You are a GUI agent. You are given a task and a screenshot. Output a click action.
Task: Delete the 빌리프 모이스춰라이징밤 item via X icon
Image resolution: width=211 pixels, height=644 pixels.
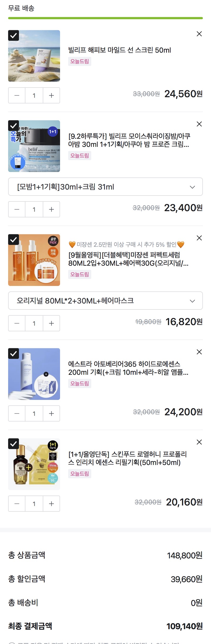(199, 124)
